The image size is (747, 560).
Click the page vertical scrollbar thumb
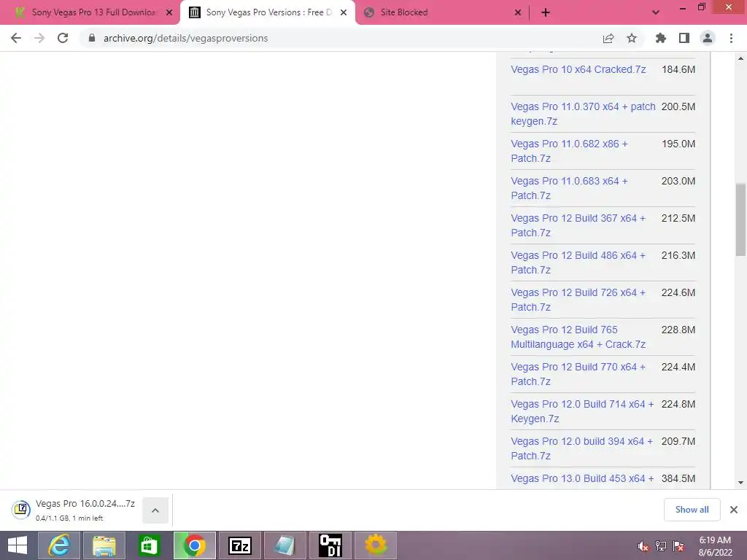click(740, 220)
